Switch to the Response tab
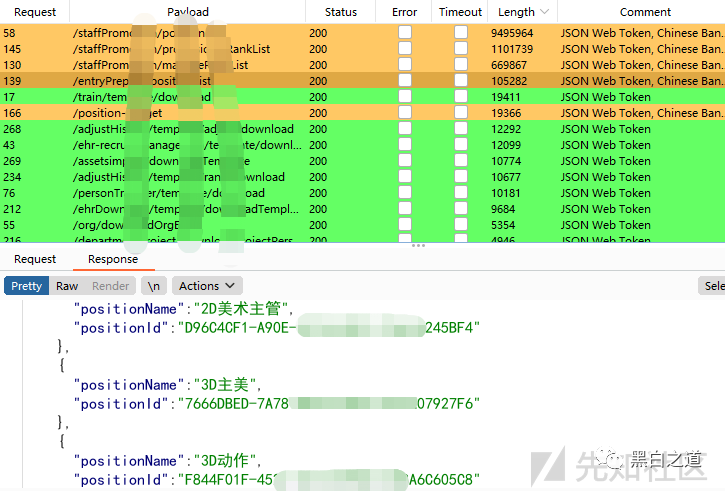This screenshot has height=491, width=725. pyautogui.click(x=113, y=259)
